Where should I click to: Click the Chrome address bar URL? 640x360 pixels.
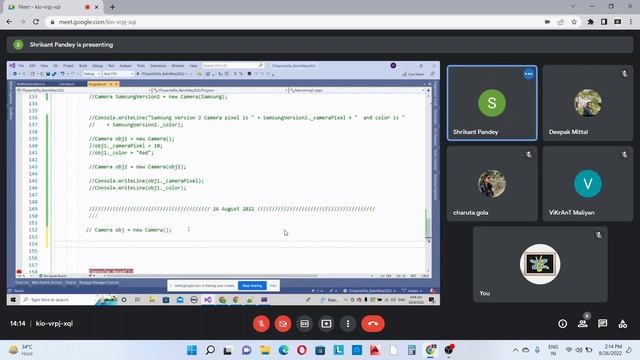pyautogui.click(x=98, y=22)
